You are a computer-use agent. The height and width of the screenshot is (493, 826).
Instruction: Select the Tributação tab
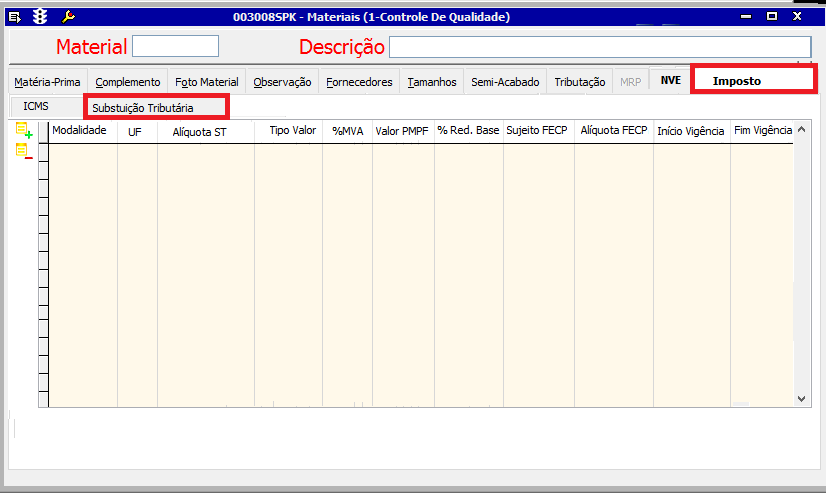[580, 82]
